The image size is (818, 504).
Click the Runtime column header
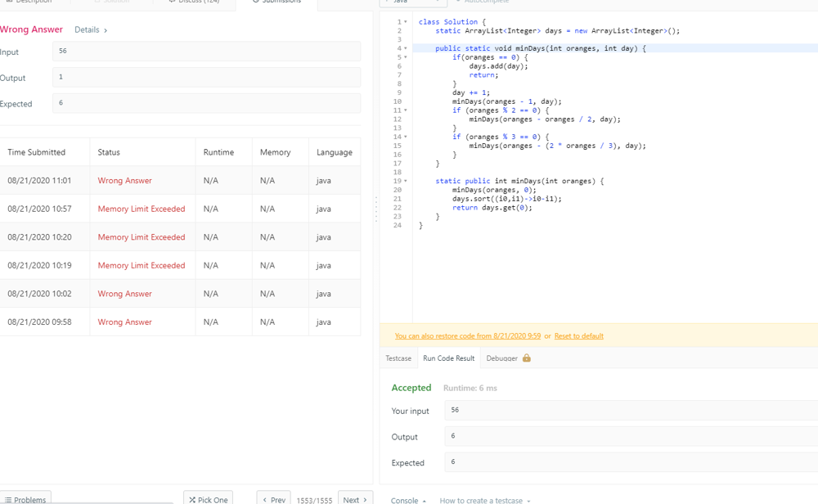click(218, 152)
